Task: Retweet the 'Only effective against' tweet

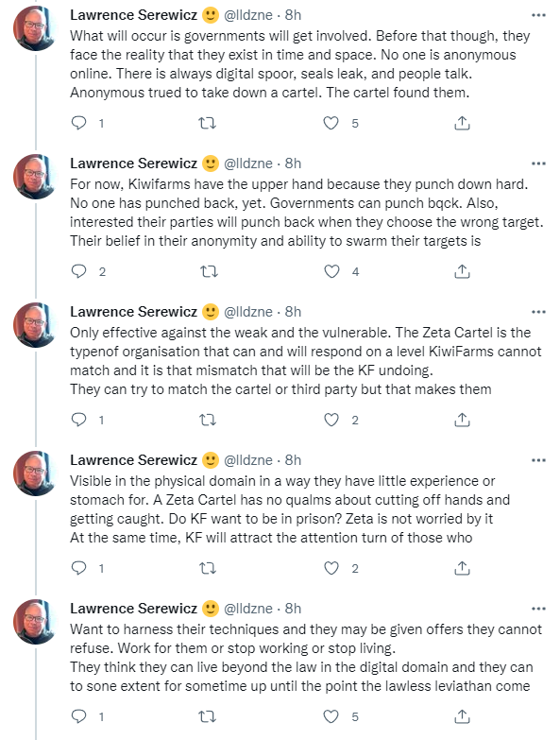Action: point(208,420)
